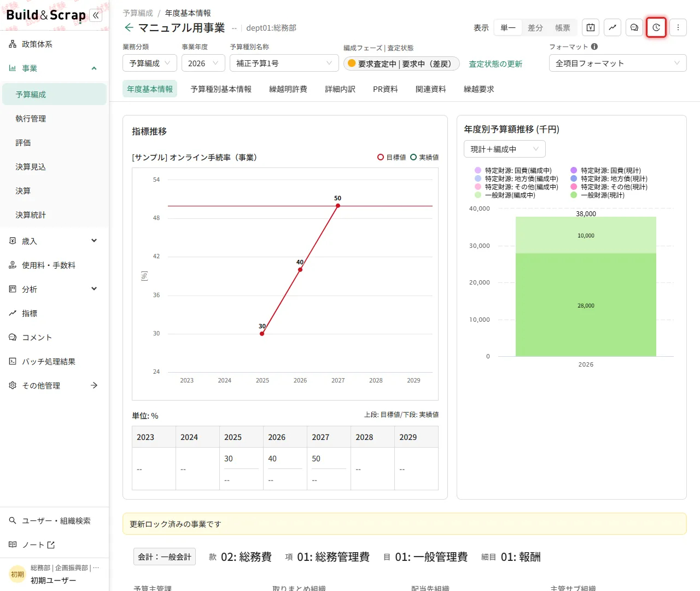Click the 指標 trend icon in sidebar
Screen dimensions: 700x591
coord(13,313)
